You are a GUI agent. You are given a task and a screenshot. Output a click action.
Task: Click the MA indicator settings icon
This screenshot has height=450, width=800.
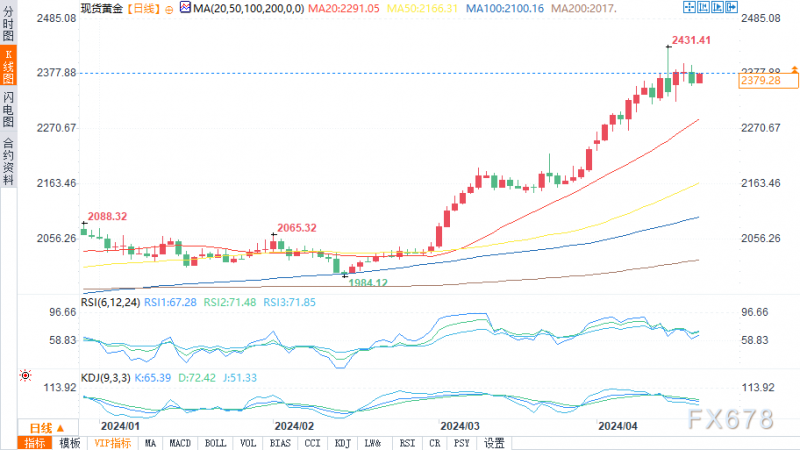[185, 8]
